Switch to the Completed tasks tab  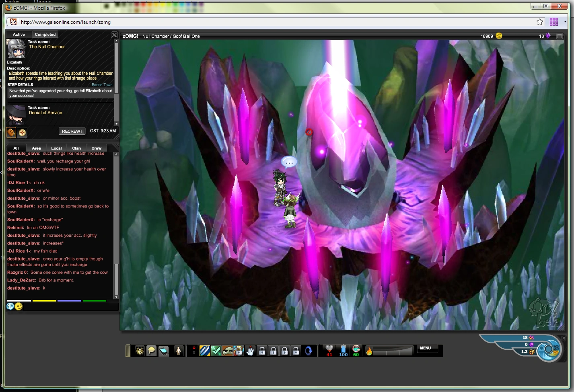tap(45, 35)
